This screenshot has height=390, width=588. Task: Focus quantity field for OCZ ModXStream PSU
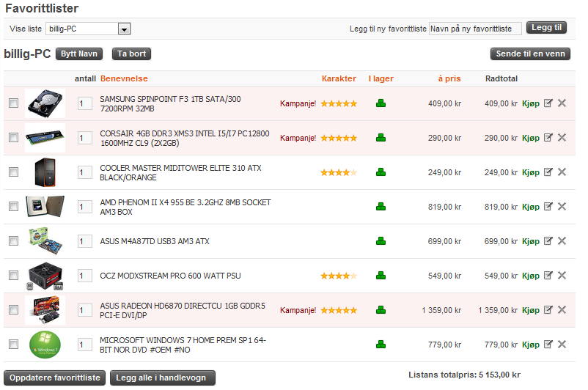pyautogui.click(x=85, y=276)
